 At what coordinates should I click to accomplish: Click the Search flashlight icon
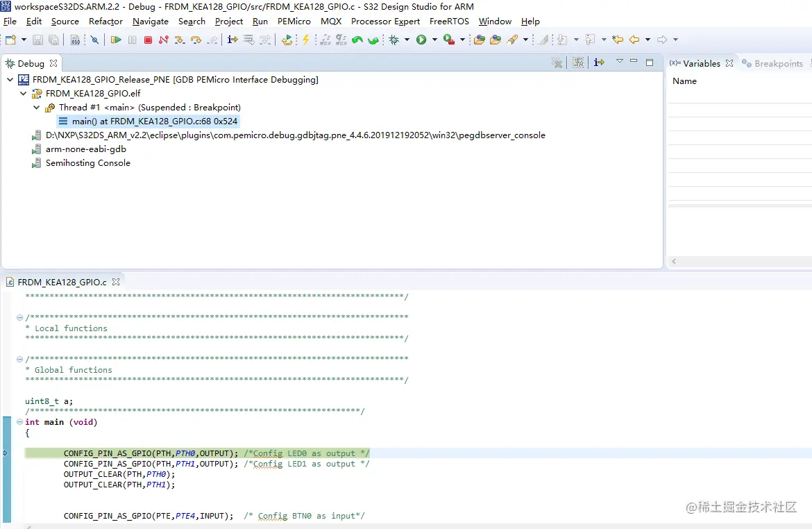[512, 40]
